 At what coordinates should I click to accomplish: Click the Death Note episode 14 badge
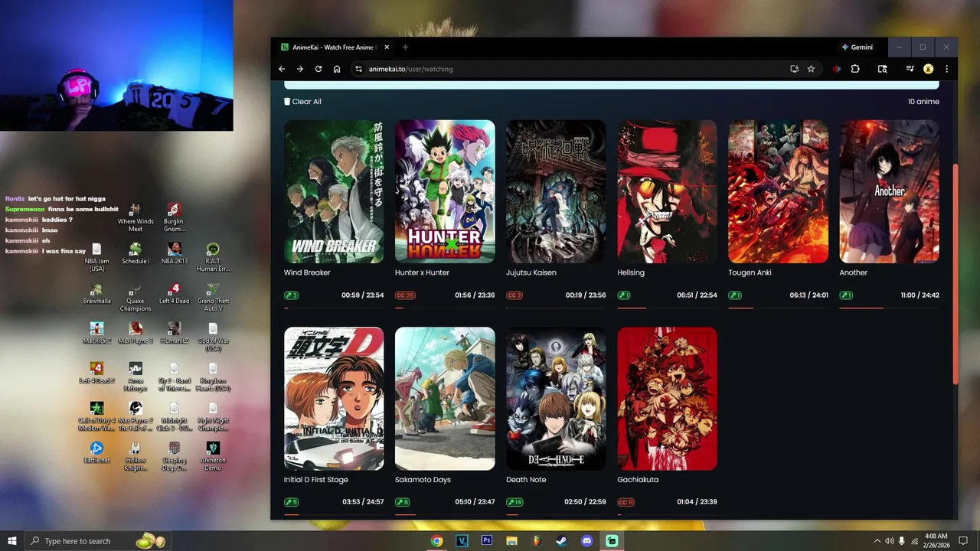[514, 503]
